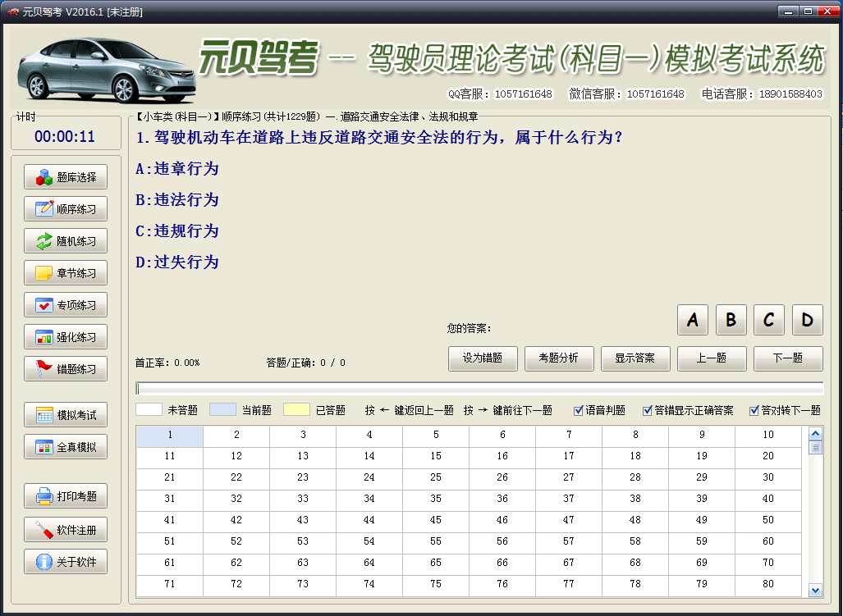843x616 pixels.
Task: Choose answer B button
Action: click(731, 320)
